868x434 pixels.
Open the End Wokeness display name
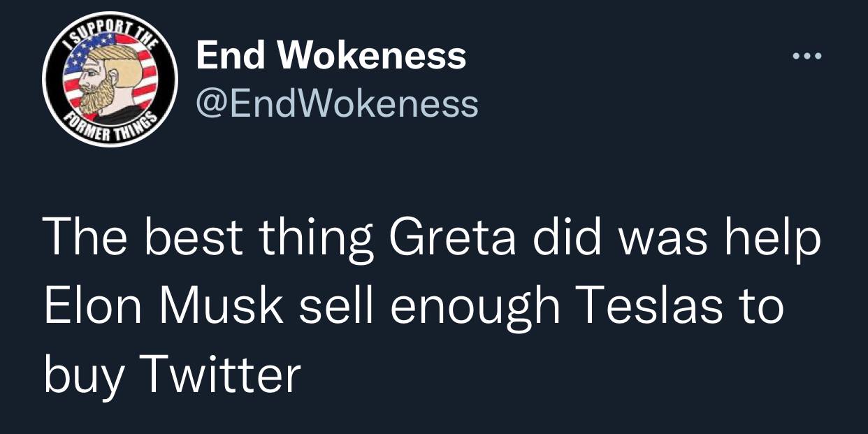point(331,55)
